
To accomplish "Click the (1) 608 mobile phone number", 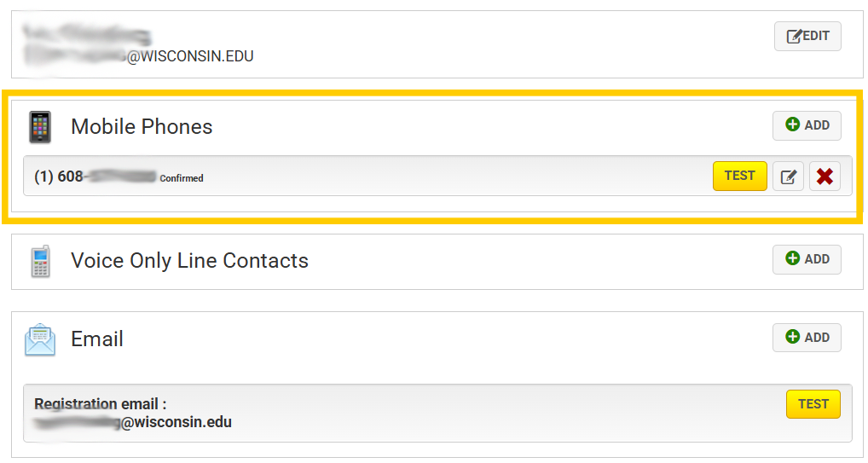I will click(95, 177).
